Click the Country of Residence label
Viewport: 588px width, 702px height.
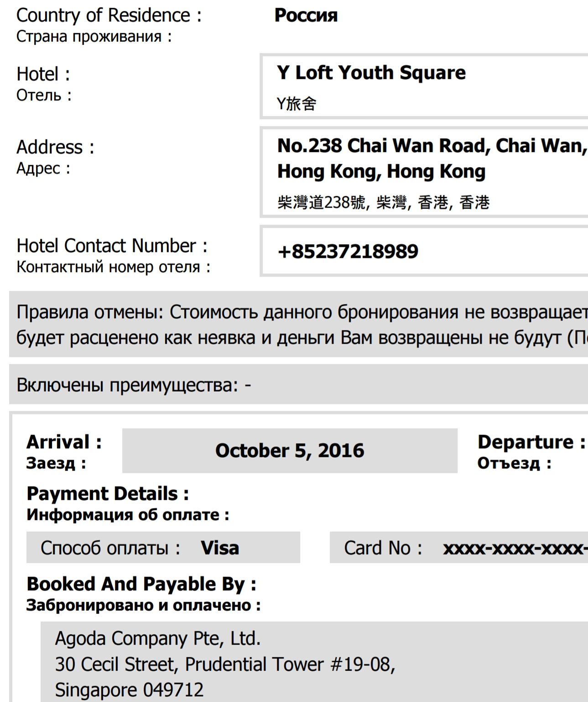pos(109,16)
